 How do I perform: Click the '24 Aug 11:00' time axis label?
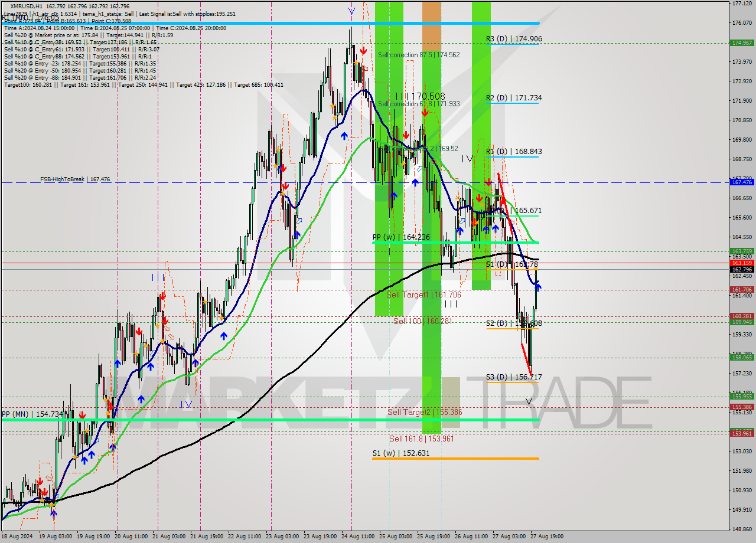[x=357, y=537]
